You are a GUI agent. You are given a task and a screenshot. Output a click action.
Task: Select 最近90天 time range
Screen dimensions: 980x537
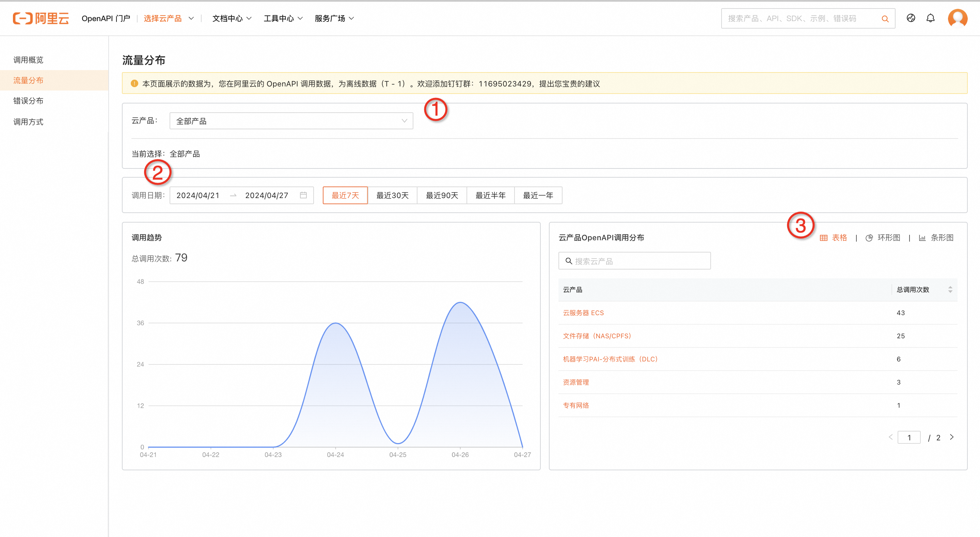coord(442,195)
